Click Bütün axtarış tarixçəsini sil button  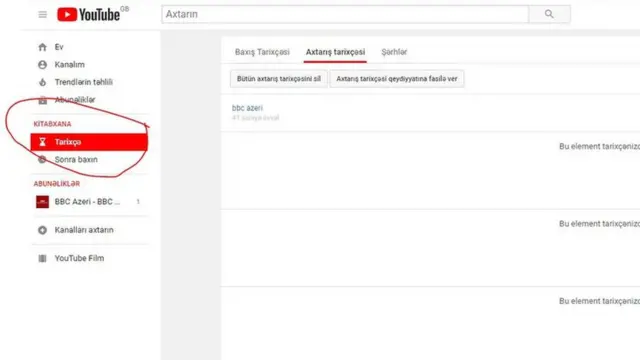(x=279, y=79)
